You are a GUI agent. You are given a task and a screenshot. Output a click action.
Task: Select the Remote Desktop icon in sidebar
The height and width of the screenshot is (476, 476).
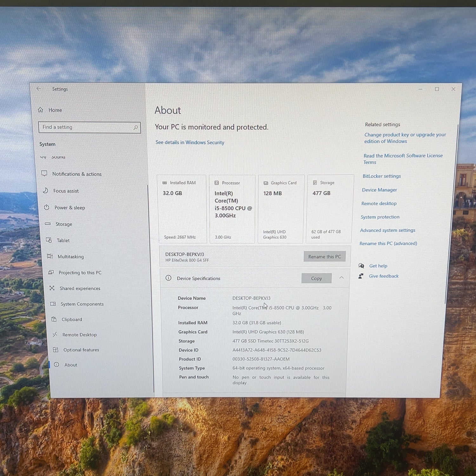coord(55,334)
